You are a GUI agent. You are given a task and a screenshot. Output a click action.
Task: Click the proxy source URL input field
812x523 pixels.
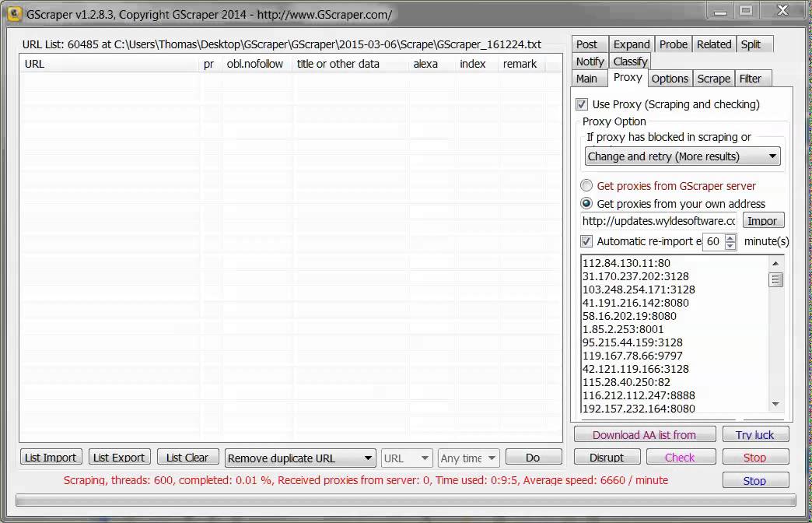click(x=659, y=221)
